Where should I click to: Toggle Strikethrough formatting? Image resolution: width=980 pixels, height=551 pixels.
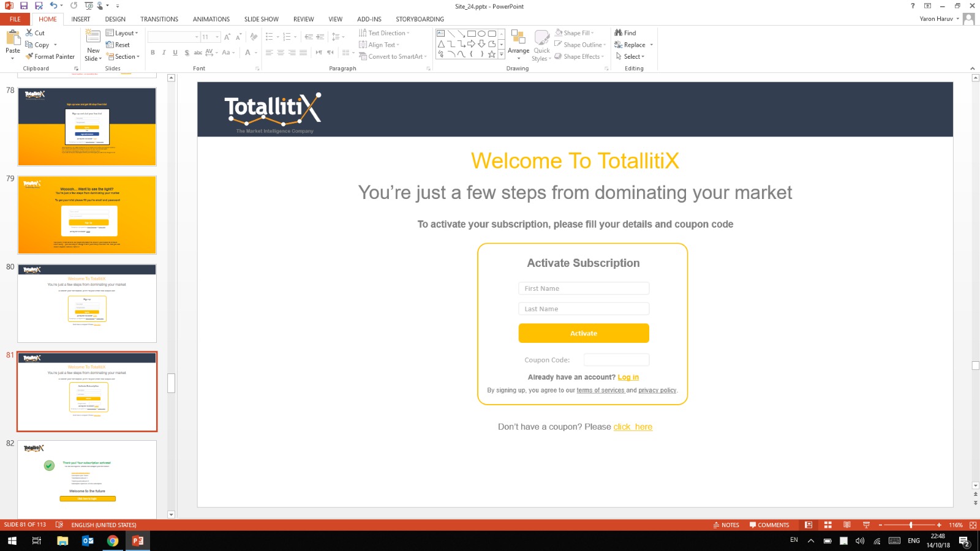pyautogui.click(x=198, y=53)
